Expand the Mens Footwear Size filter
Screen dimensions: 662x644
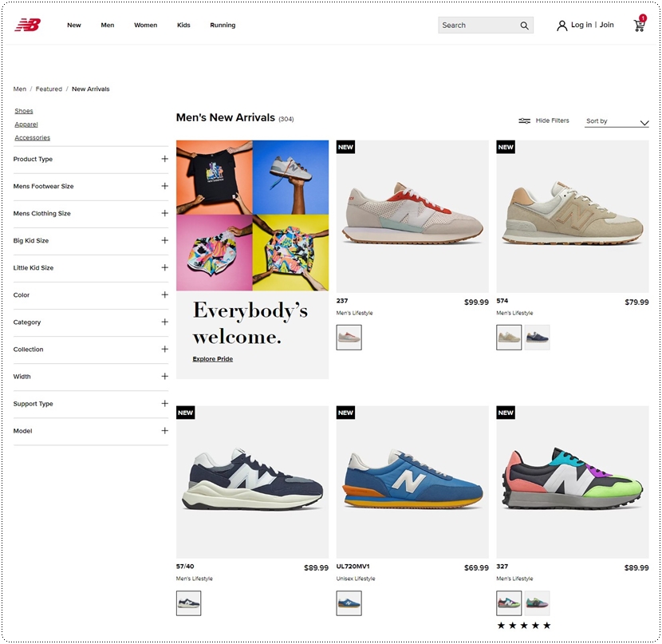pos(91,186)
